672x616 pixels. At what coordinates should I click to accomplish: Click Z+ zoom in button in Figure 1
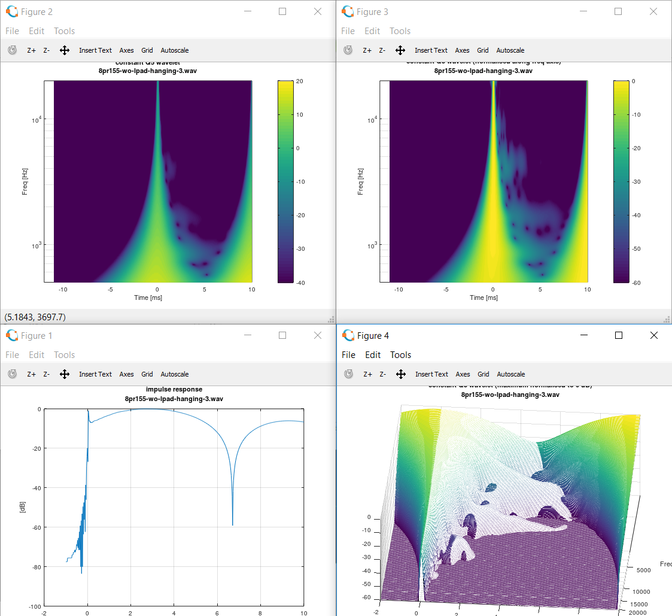coord(31,374)
